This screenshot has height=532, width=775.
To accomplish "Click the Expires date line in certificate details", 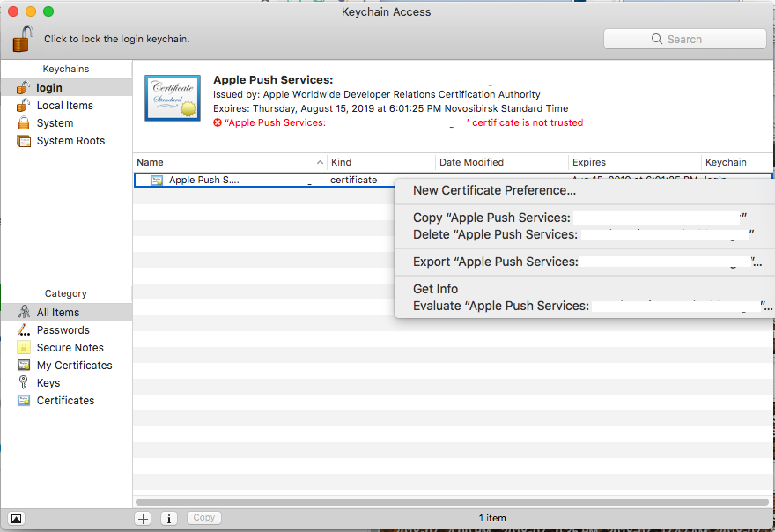I will [x=390, y=108].
